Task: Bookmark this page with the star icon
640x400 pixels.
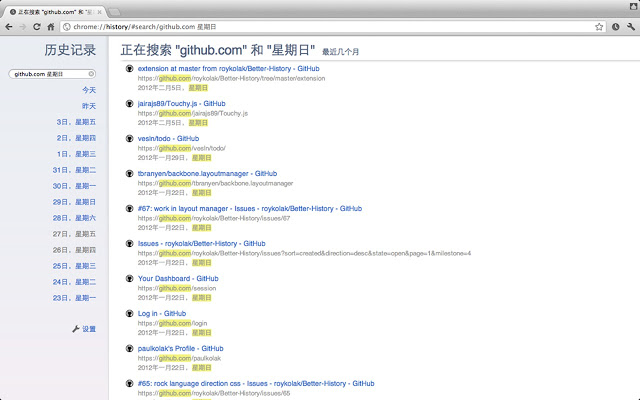Action: point(599,27)
